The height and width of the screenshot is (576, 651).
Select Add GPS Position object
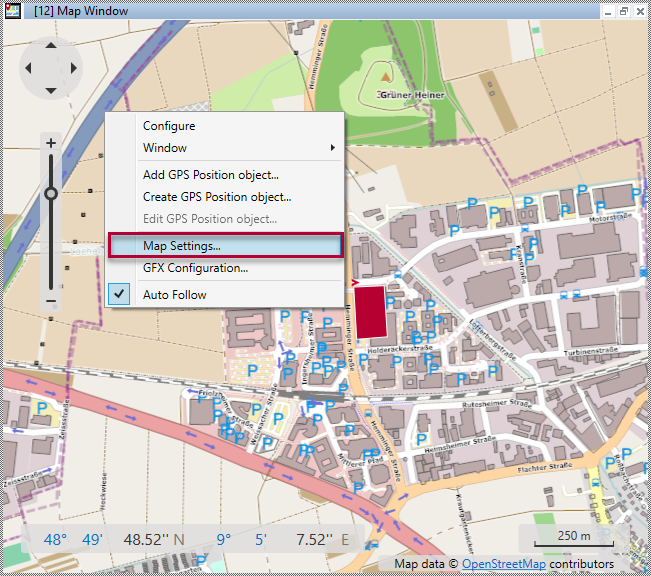click(210, 175)
